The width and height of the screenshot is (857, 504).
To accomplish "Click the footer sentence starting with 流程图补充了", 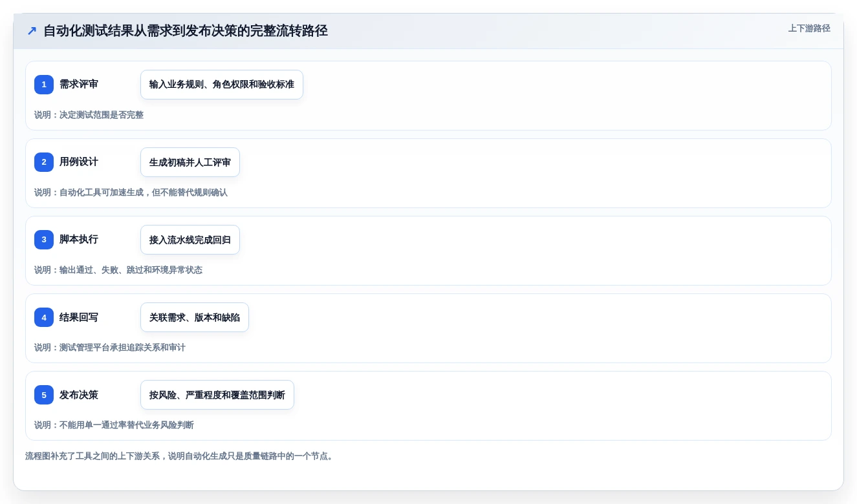I will pyautogui.click(x=180, y=456).
